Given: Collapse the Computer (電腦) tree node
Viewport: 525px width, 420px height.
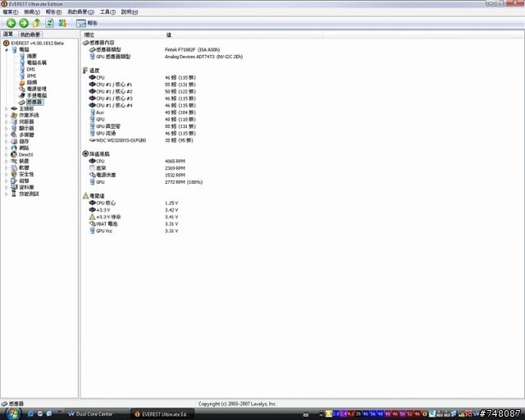Looking at the screenshot, I should 7,50.
